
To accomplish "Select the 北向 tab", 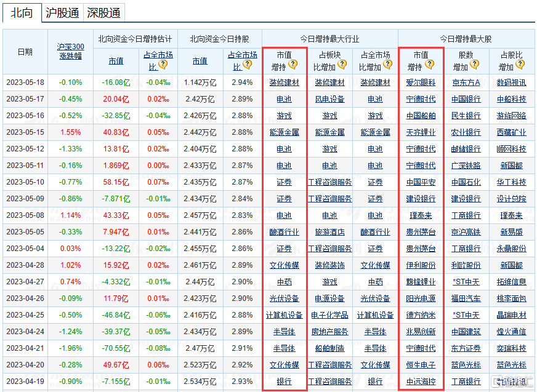I will (22, 13).
